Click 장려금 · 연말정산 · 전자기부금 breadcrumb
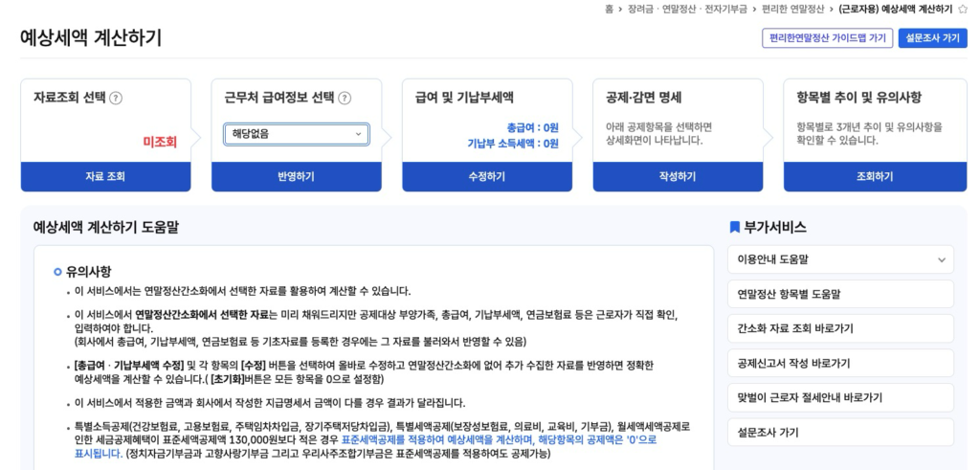The height and width of the screenshot is (470, 980). coord(687,9)
